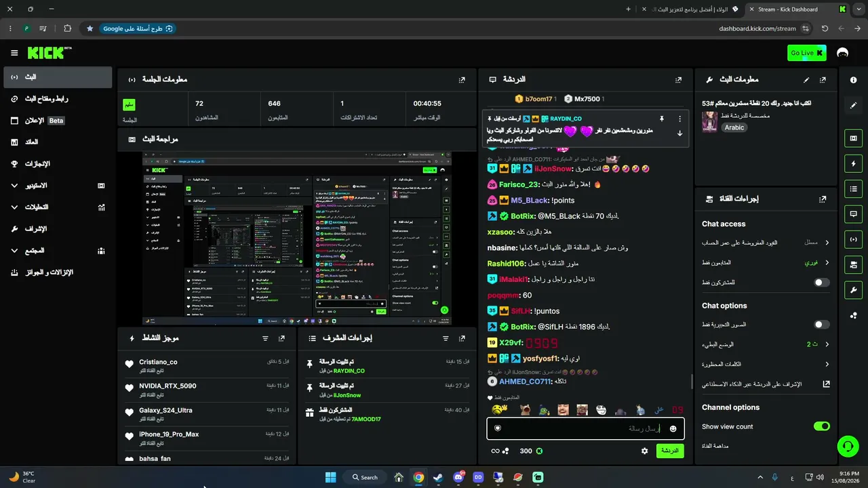Expand the الإشراف sidebar section

58,228
